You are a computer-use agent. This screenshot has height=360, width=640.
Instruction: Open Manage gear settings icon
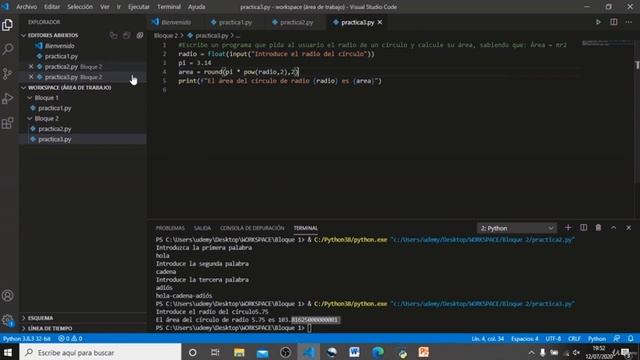pyautogui.click(x=7, y=320)
